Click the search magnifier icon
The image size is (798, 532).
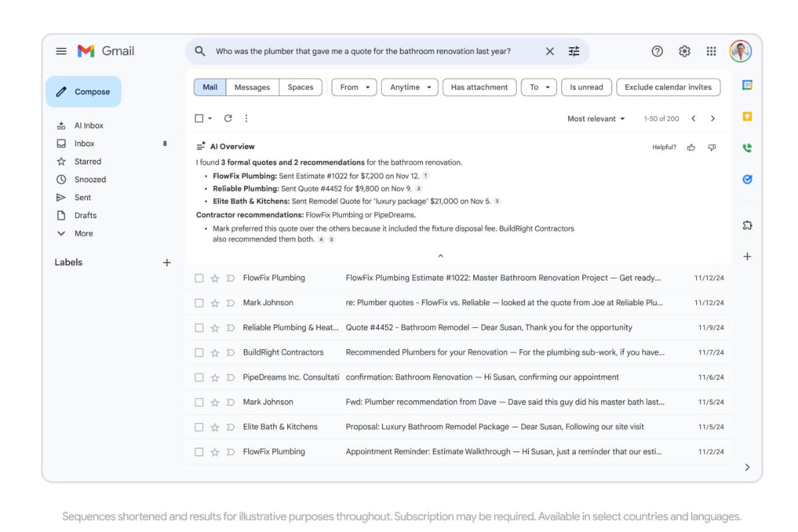(x=199, y=51)
